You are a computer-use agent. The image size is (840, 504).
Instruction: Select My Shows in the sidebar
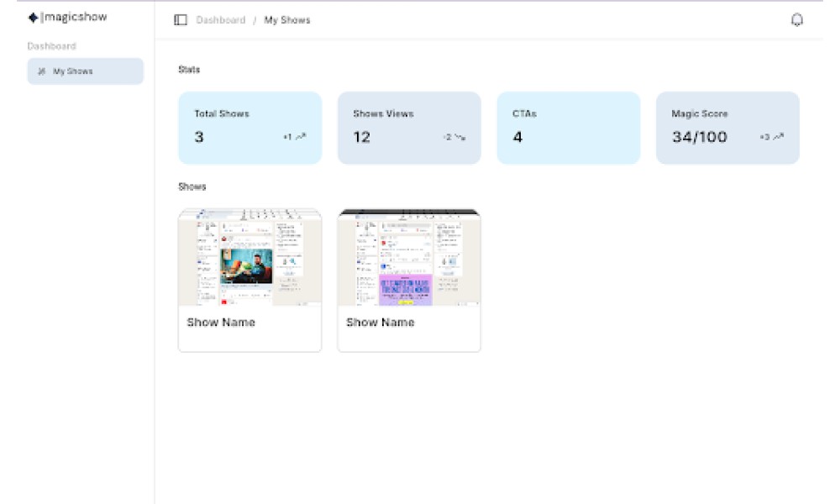coord(86,71)
